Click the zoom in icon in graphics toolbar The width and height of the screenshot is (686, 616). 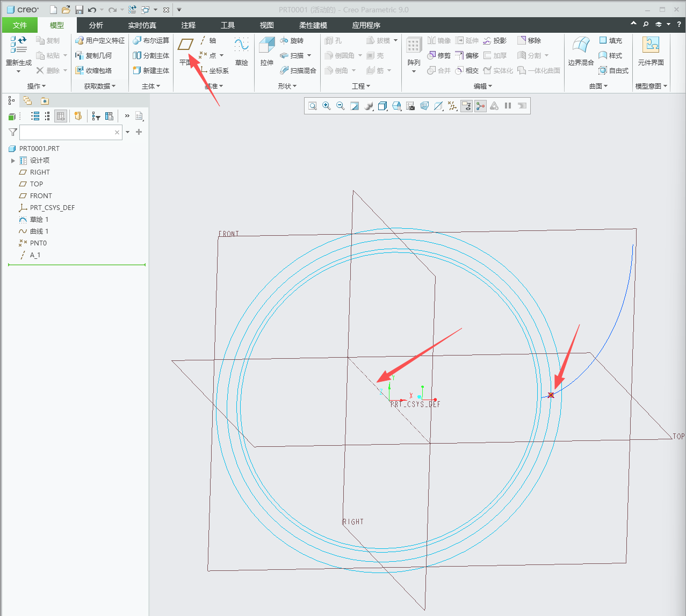coord(327,106)
